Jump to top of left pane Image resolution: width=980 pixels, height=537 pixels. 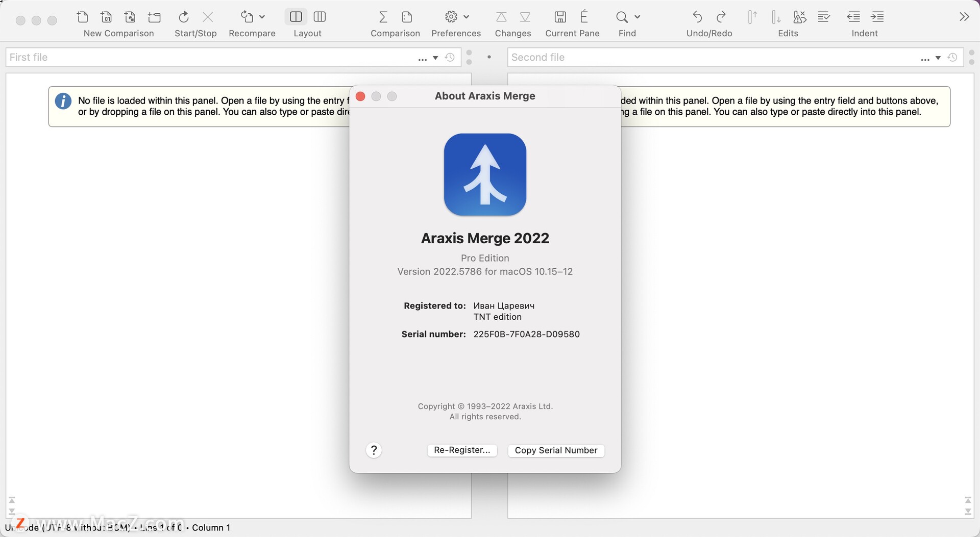point(12,500)
